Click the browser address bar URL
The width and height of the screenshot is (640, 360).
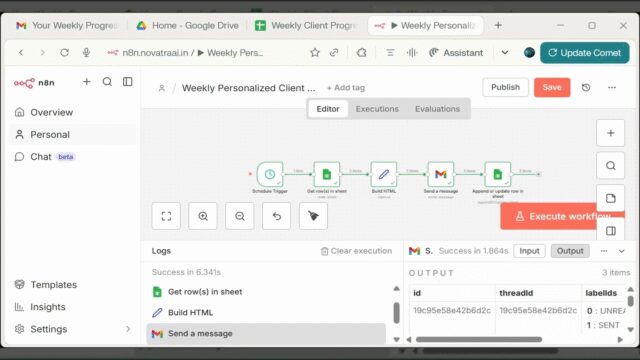193,53
